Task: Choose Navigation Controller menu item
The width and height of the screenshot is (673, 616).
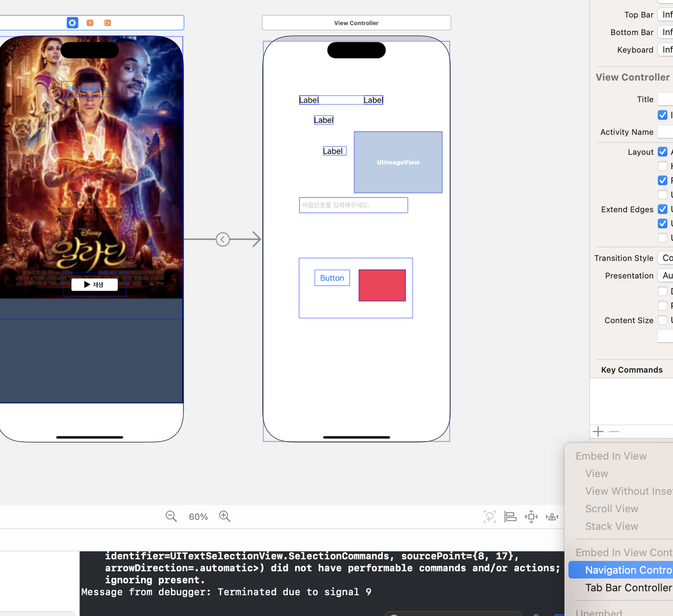Action: [x=621, y=570]
